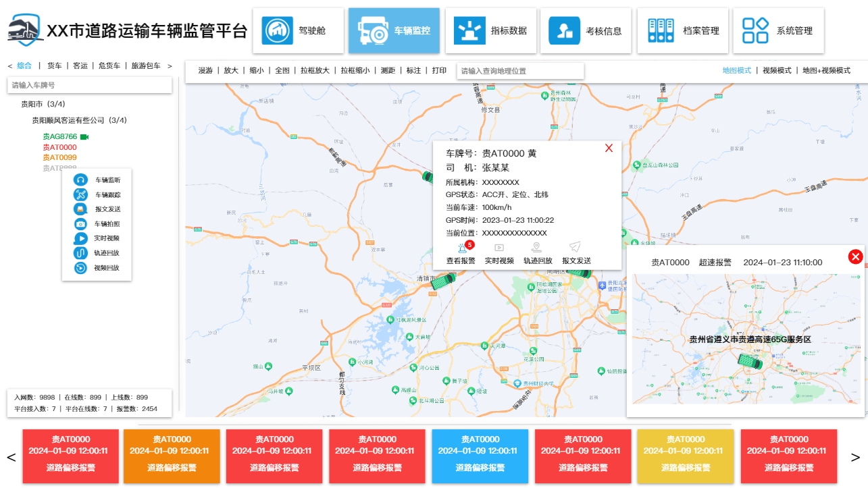The width and height of the screenshot is (868, 488).
Task: Click 视频回放 replay icon in context menu
Action: point(80,268)
